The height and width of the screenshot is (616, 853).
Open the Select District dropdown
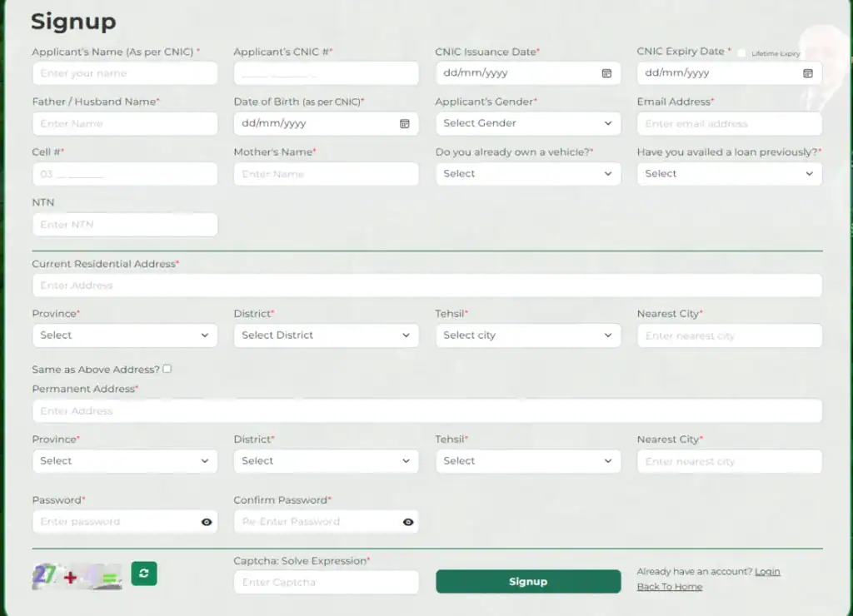tap(326, 335)
